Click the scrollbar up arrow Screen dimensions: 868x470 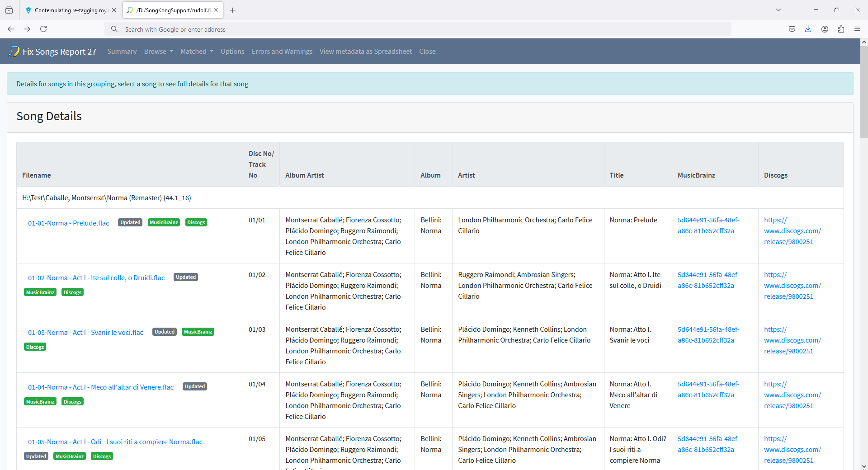pyautogui.click(x=864, y=42)
